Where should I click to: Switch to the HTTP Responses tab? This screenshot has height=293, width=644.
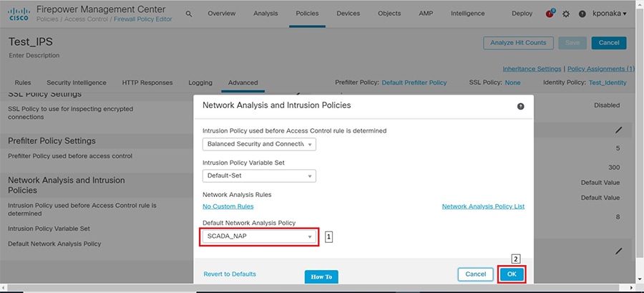pos(147,82)
